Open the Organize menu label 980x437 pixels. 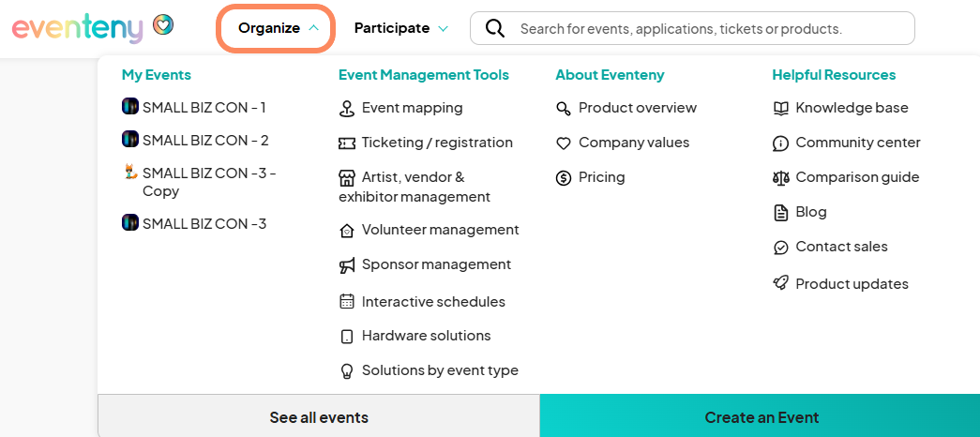pos(269,28)
